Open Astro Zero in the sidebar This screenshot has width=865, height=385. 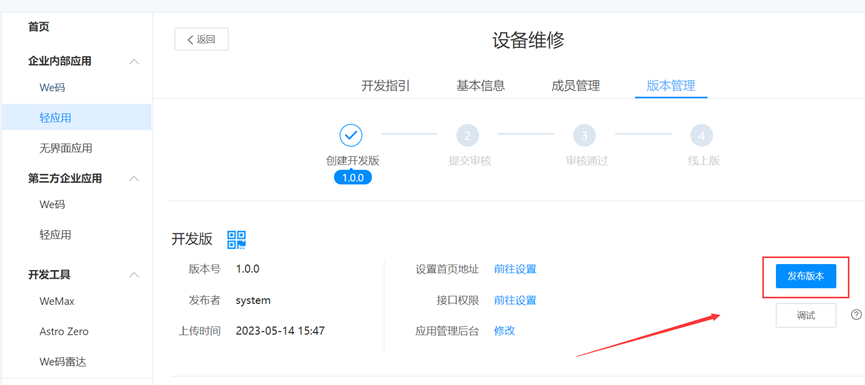(x=64, y=331)
